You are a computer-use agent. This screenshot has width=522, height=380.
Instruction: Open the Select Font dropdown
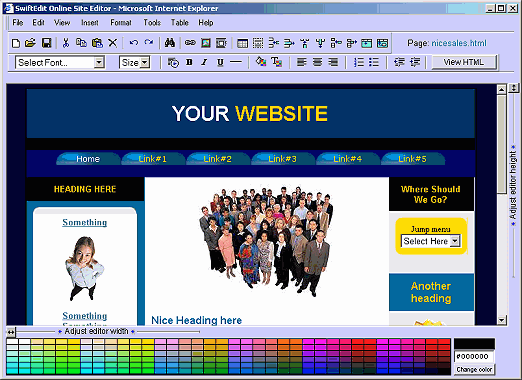tap(60, 62)
